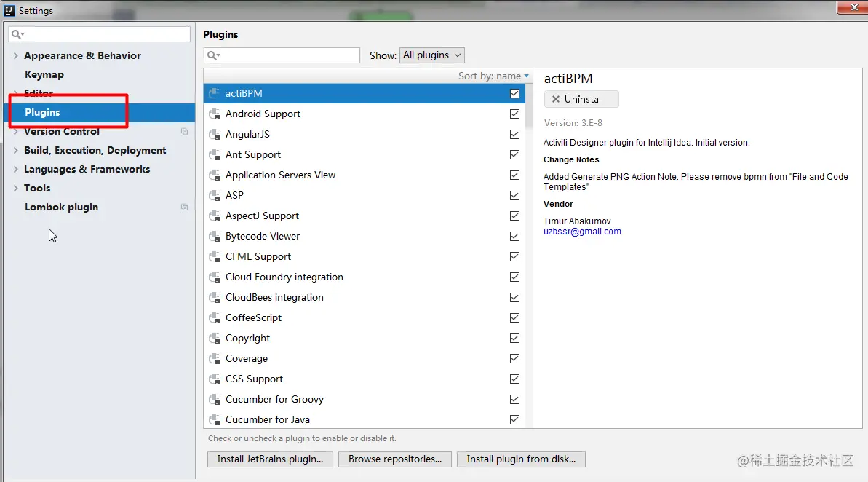Screen dimensions: 868x482
Task: Open Version Control settings page
Action: point(62,131)
